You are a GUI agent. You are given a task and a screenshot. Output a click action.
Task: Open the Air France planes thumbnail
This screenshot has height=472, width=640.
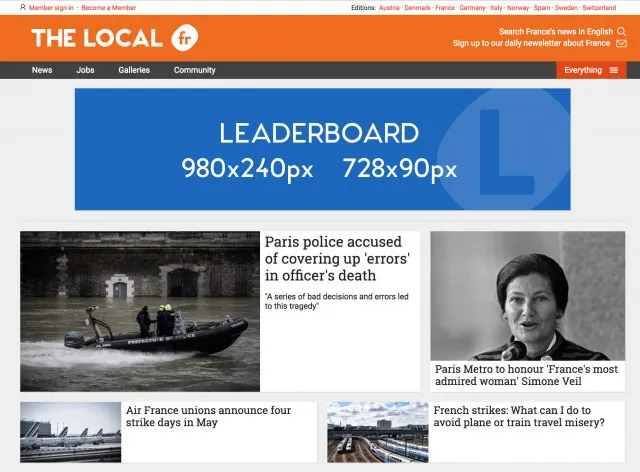pyautogui.click(x=71, y=432)
